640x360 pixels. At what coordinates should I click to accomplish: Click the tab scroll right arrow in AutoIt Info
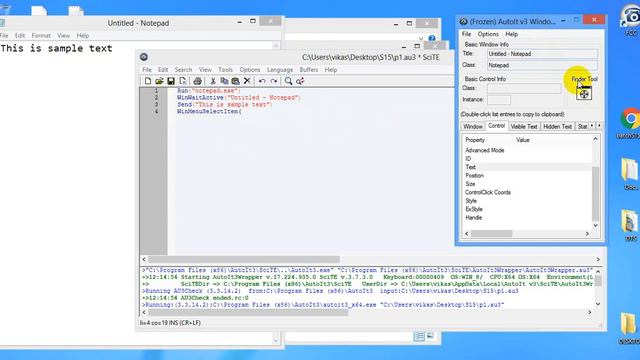tap(599, 126)
